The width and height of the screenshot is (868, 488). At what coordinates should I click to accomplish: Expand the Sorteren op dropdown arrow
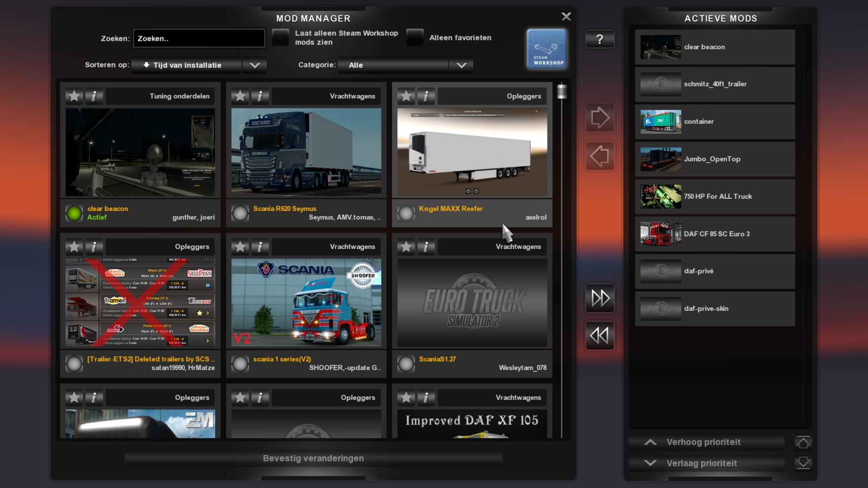pos(255,65)
